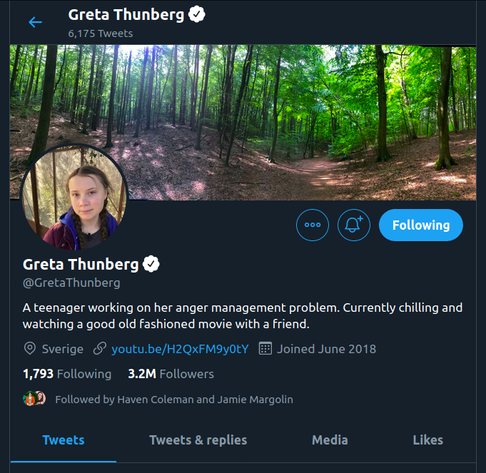The height and width of the screenshot is (473, 486).
Task: Open the Tweets & replies tab
Action: 198,440
